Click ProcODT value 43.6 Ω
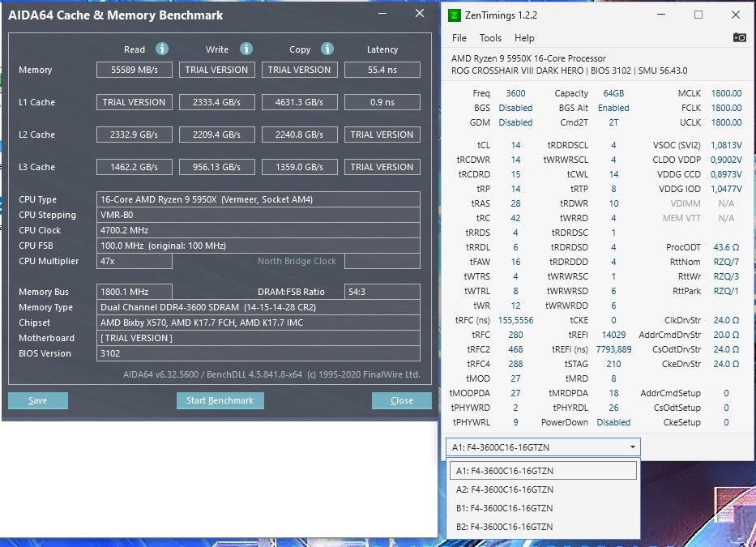Screen dimensions: 756x547 pos(726,247)
